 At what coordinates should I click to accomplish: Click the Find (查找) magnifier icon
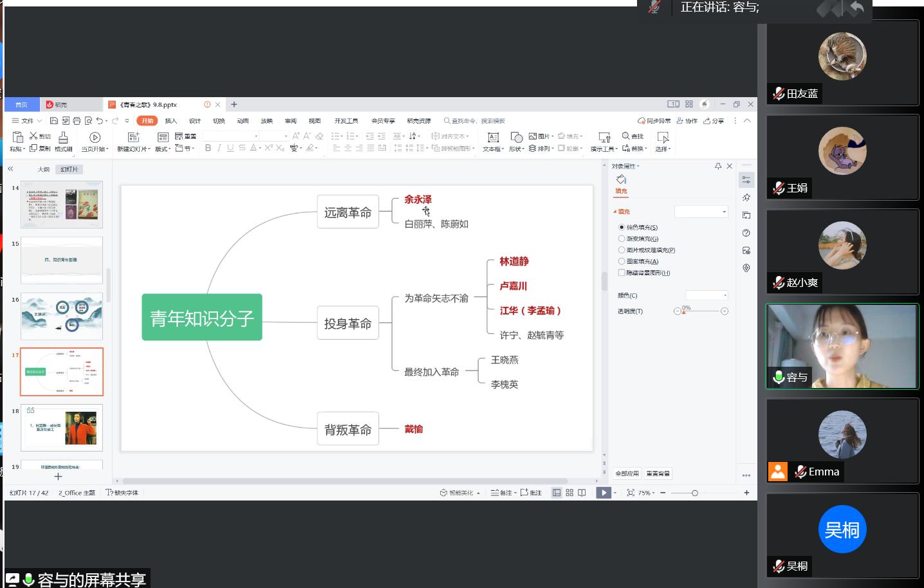point(626,136)
